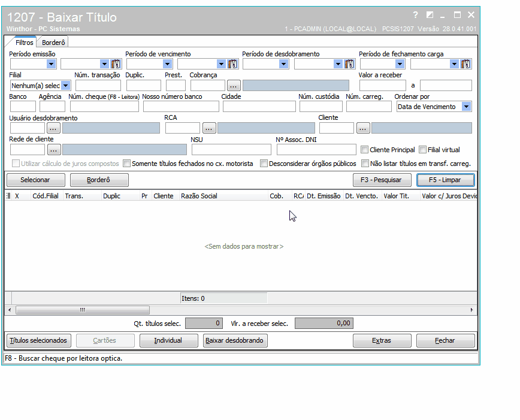Switch to the Borderô tab
This screenshot has height=420, width=520.
(x=53, y=43)
